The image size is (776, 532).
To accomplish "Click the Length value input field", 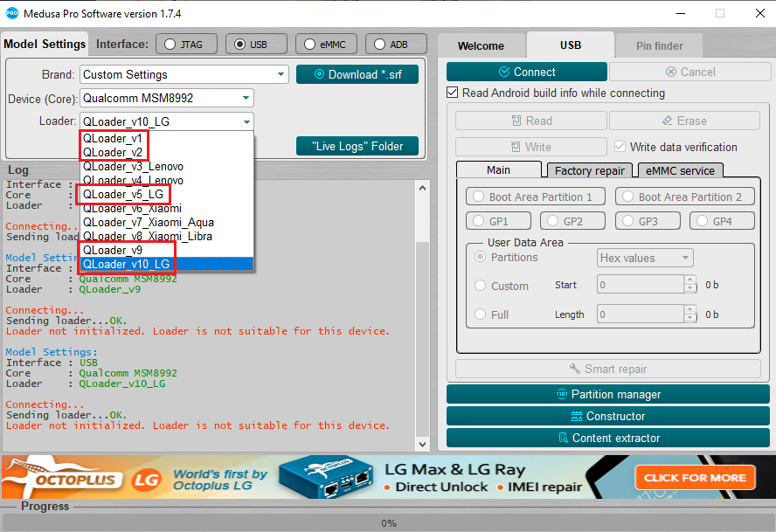I will click(x=641, y=314).
